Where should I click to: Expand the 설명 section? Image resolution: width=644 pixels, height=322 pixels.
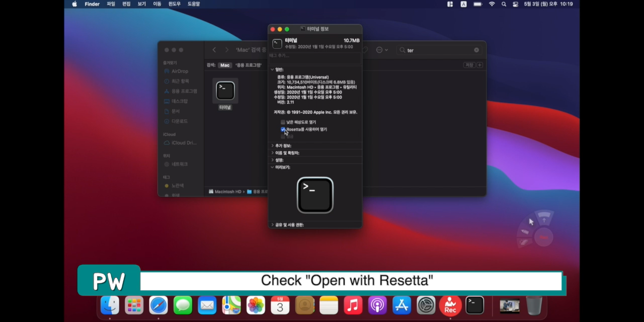tap(272, 160)
